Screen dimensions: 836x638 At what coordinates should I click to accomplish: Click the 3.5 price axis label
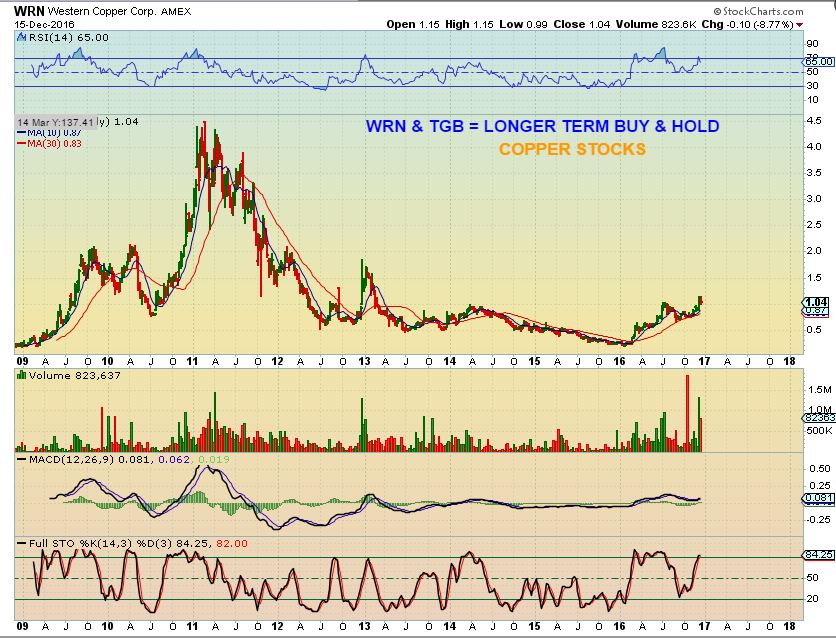(x=814, y=173)
